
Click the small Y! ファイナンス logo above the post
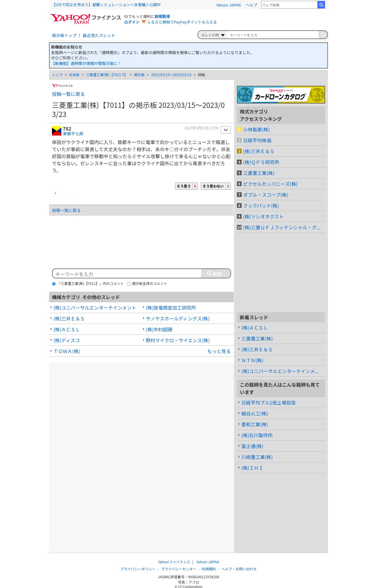(x=62, y=86)
